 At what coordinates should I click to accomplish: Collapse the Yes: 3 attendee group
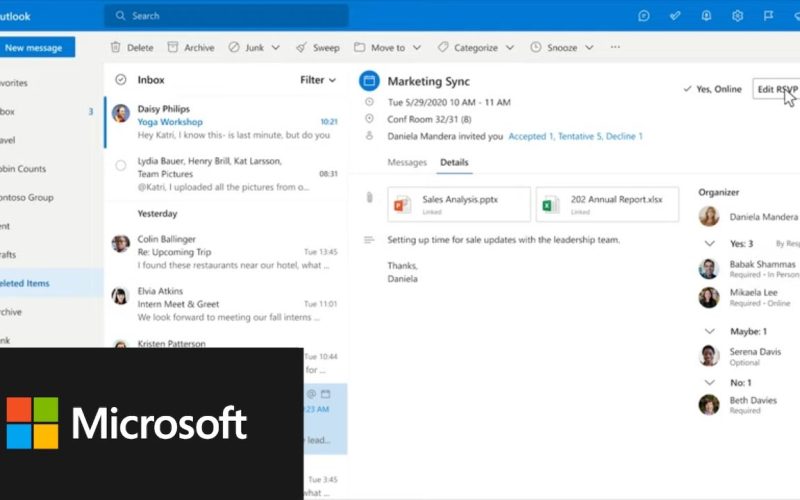(709, 243)
